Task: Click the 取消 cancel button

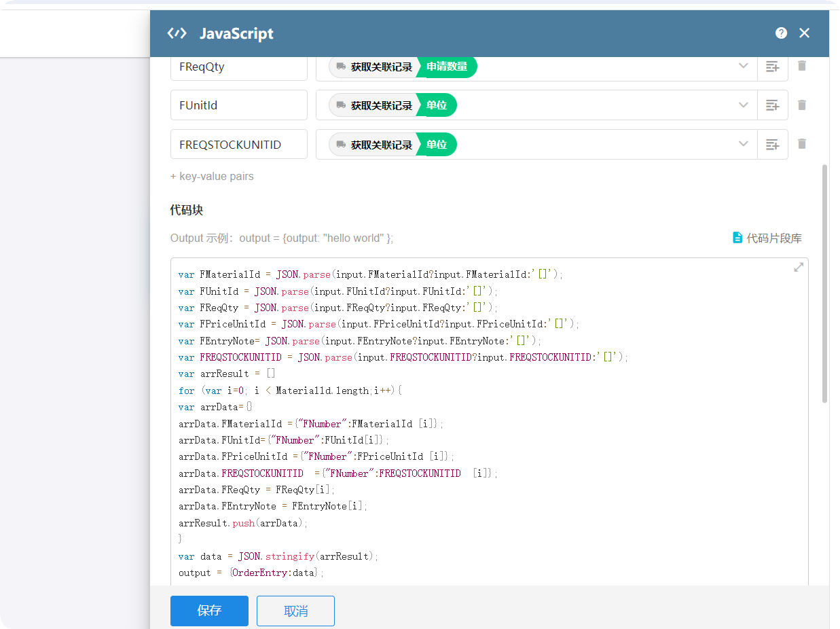Action: tap(295, 611)
